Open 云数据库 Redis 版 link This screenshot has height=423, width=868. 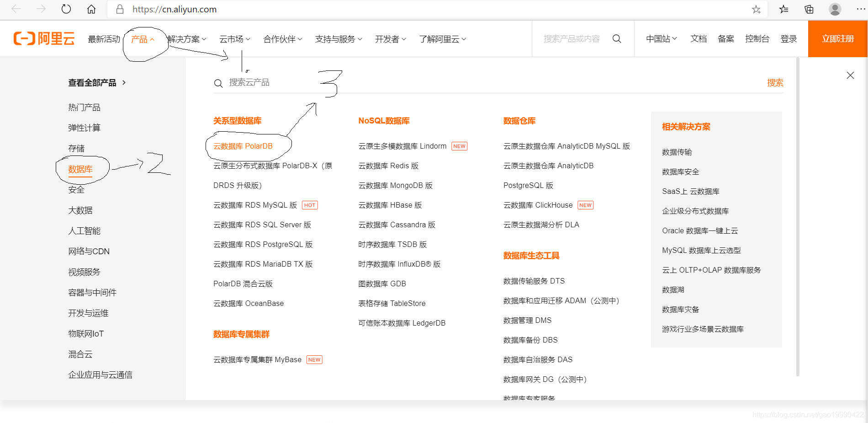coord(388,166)
